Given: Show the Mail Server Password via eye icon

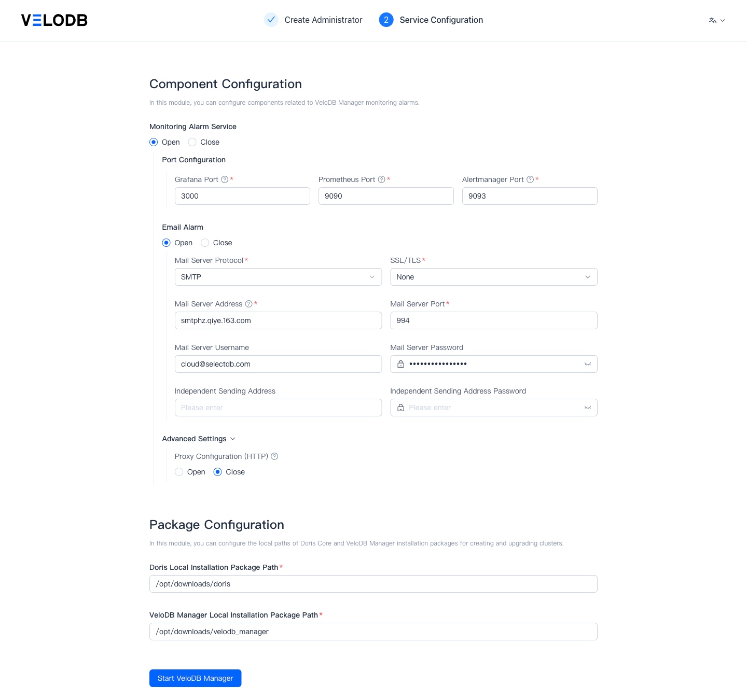Looking at the screenshot, I should [588, 364].
